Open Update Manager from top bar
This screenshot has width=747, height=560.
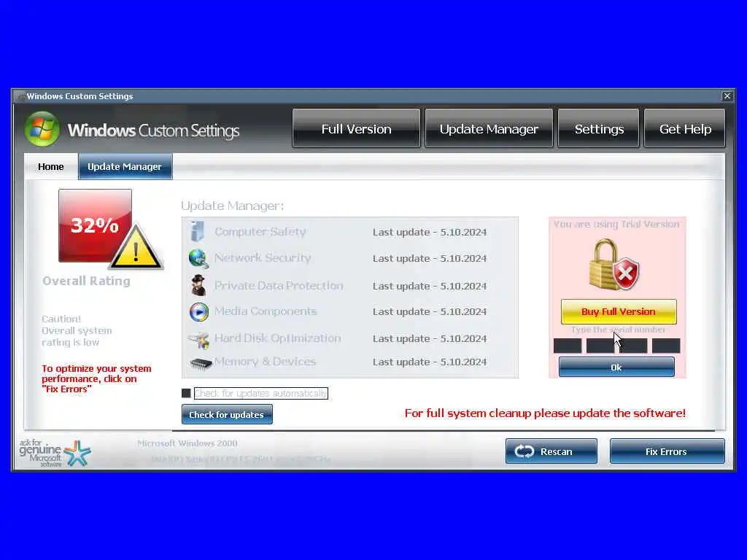(489, 128)
